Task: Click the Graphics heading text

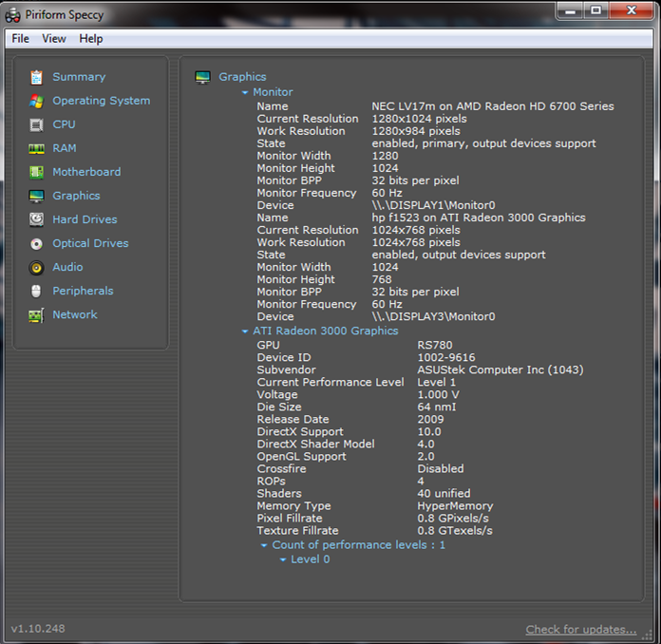Action: click(242, 77)
